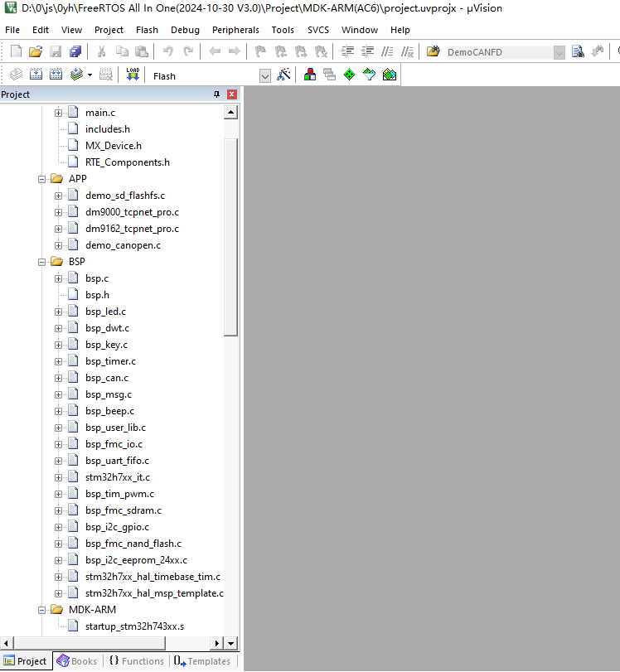This screenshot has width=620, height=672.
Task: Rebuild all target files icon
Action: 56,75
